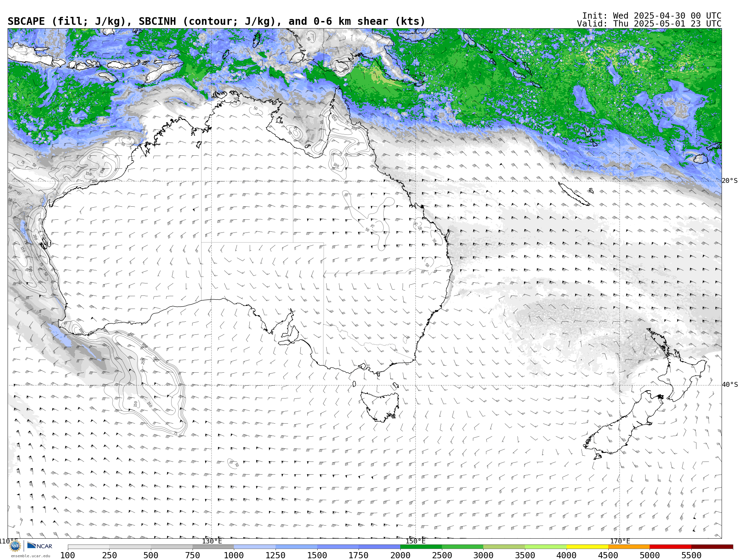744x560 pixels.
Task: Click the colorbar value label 5000
Action: click(x=650, y=555)
